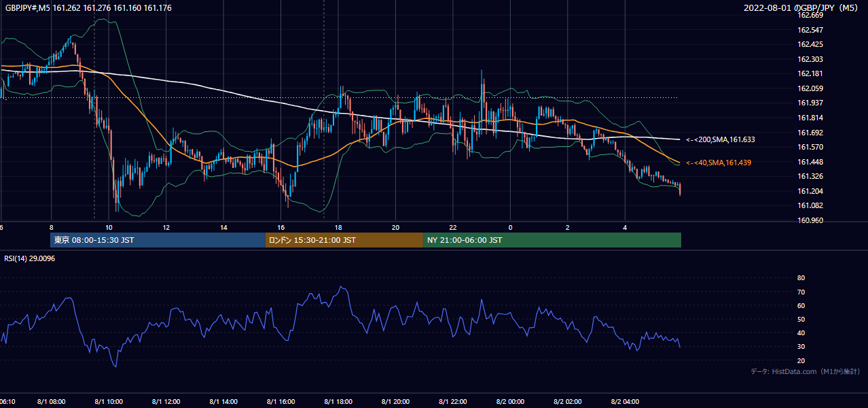The width and height of the screenshot is (868, 408).
Task: Click the 40 SMA 161.439 label
Action: click(x=718, y=163)
